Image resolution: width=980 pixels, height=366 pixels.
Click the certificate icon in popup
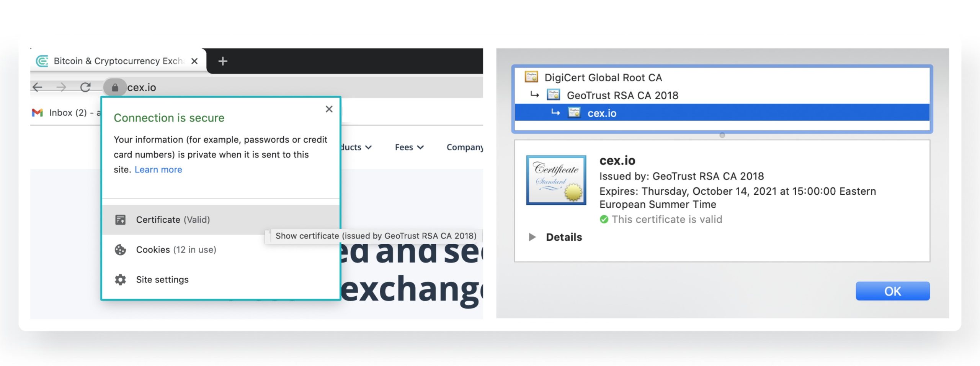(120, 220)
